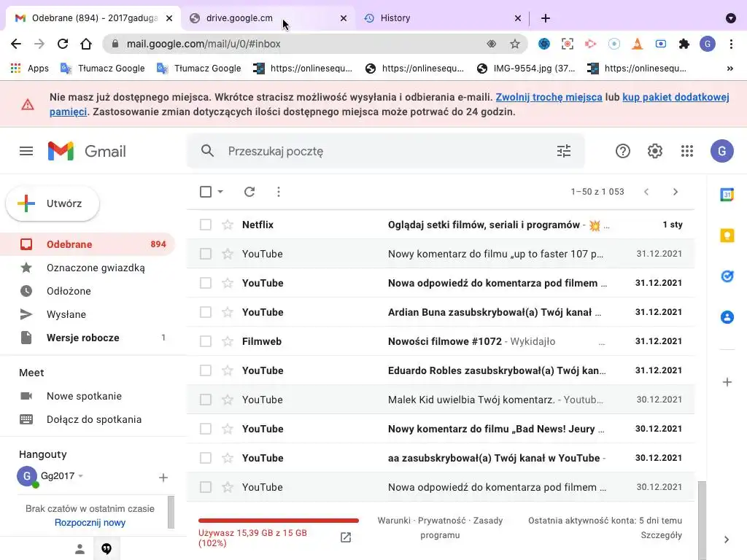Open Google Tasks side panel
This screenshot has height=560, width=747.
point(727,276)
